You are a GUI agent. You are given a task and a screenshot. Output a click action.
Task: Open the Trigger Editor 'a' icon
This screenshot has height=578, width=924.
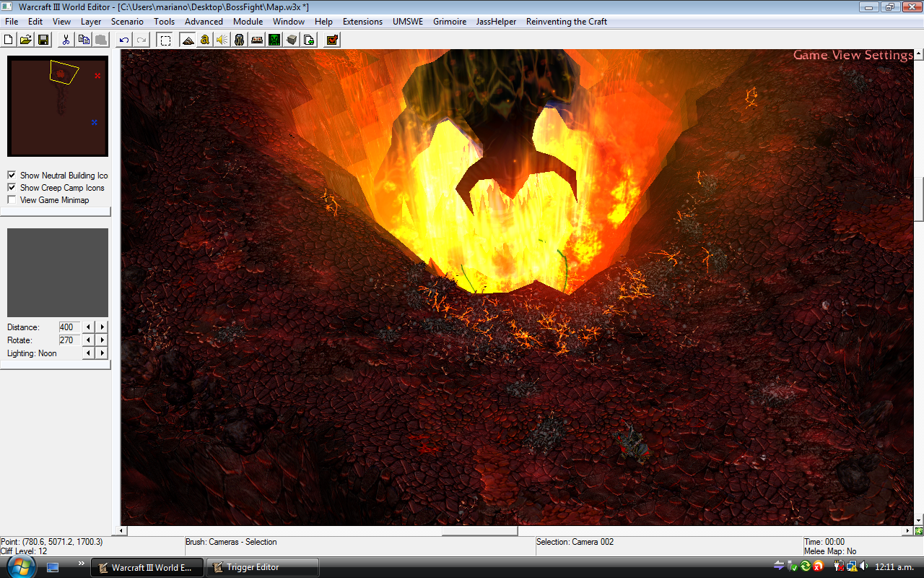point(205,40)
